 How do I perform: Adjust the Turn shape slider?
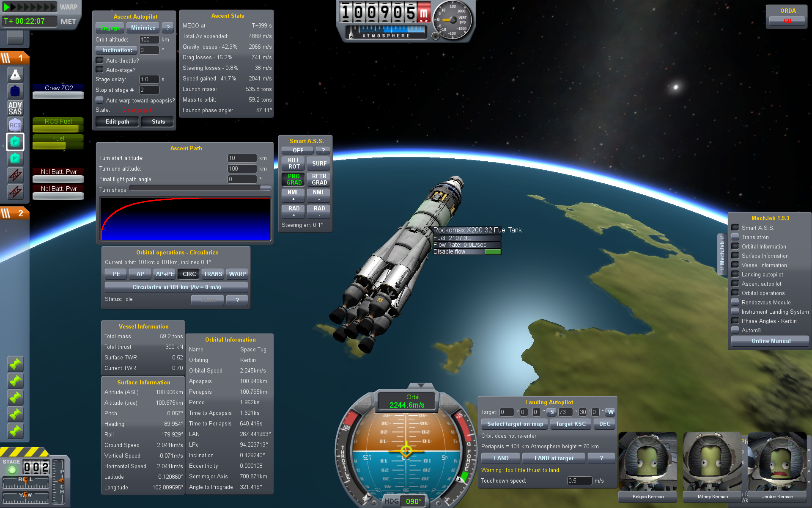pos(265,188)
